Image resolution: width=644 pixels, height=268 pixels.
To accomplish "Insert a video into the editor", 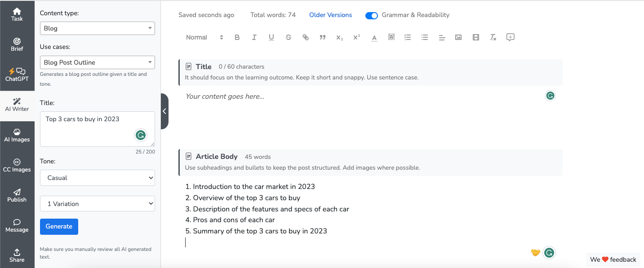I will coord(476,38).
